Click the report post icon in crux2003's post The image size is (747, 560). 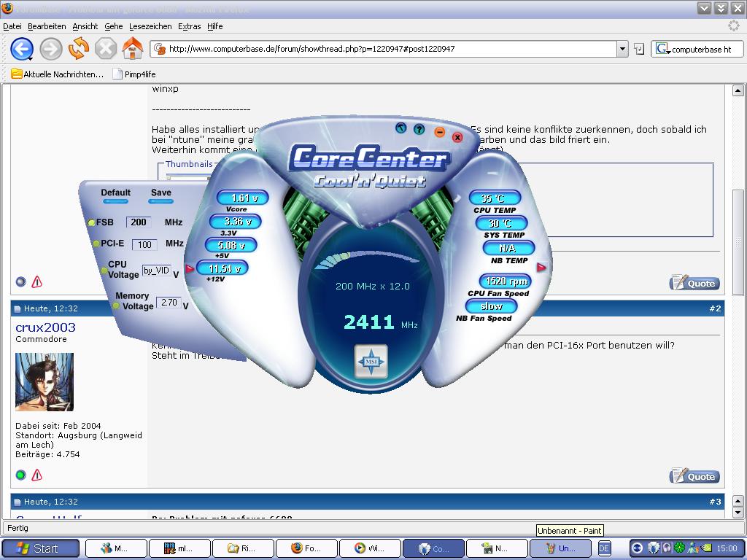(36, 475)
